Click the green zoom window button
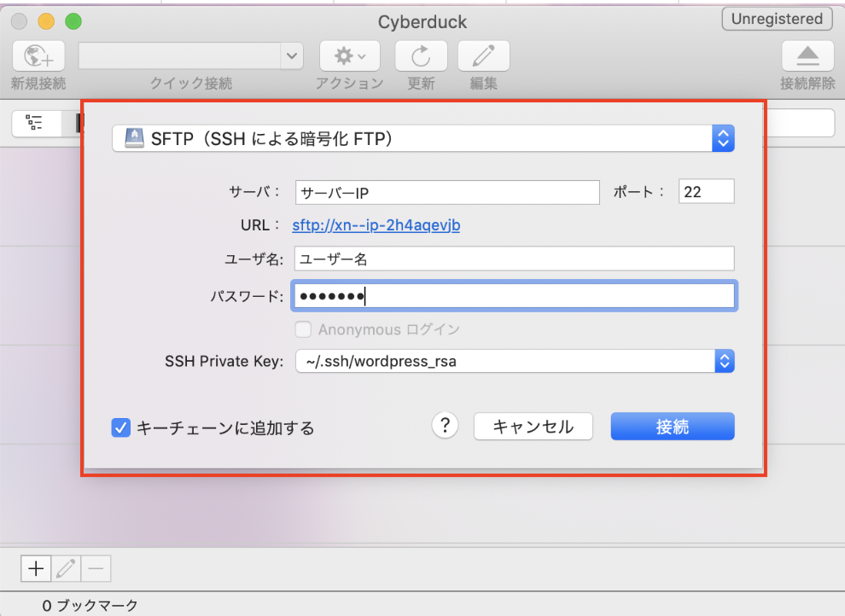This screenshot has width=845, height=616. click(73, 21)
